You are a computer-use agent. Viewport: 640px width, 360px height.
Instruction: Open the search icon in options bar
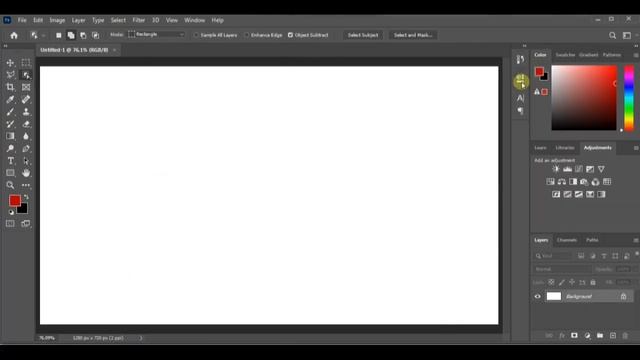pyautogui.click(x=613, y=36)
